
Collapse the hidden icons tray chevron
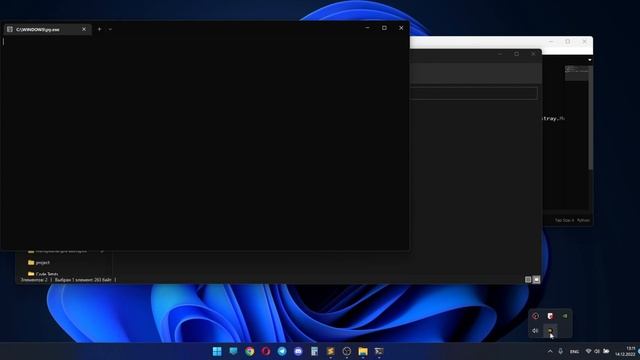(x=550, y=351)
